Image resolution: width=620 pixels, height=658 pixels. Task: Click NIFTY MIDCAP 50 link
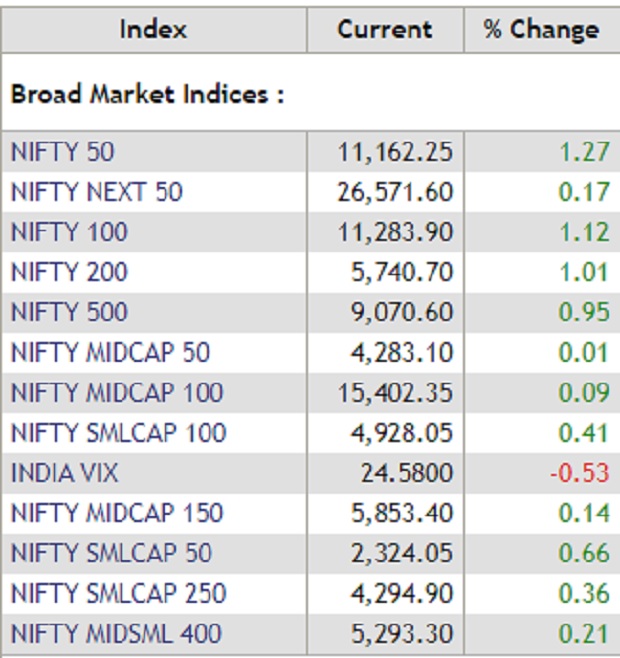[110, 352]
